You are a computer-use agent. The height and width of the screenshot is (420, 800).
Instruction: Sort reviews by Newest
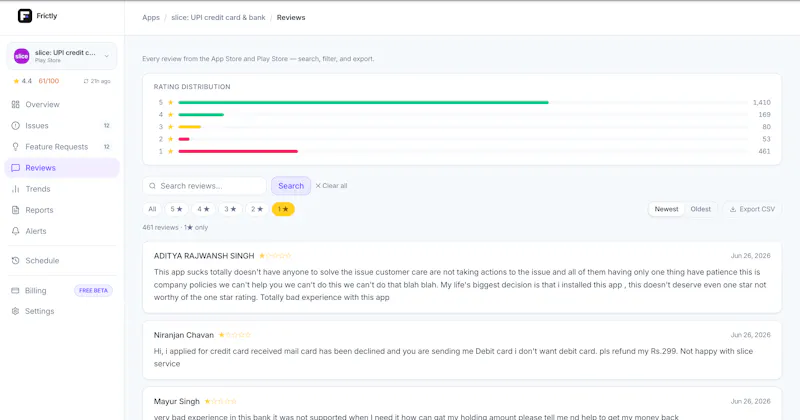pos(666,209)
